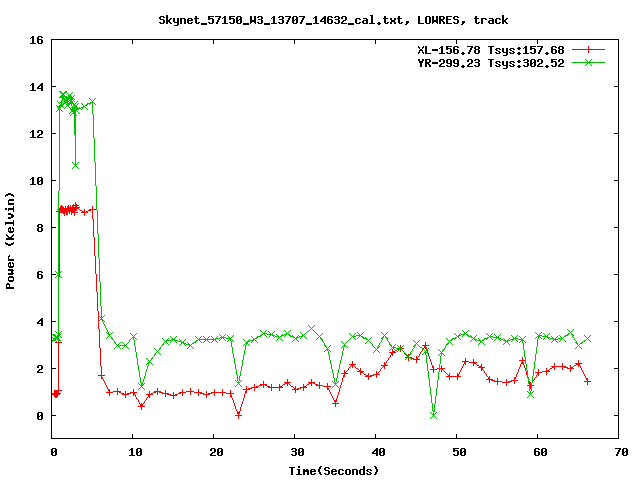Click the plot title Skynet_57150_W3_13707_14632_cal.txt

[x=284, y=20]
